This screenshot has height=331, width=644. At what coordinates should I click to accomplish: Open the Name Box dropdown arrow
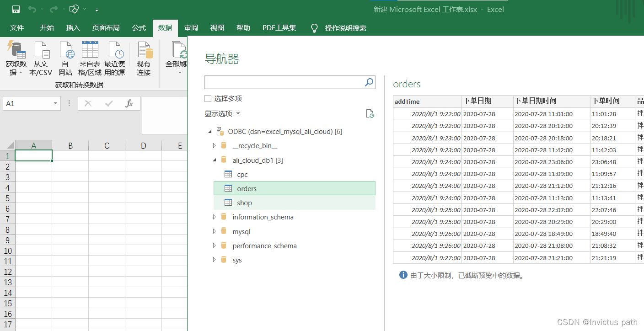click(x=56, y=104)
